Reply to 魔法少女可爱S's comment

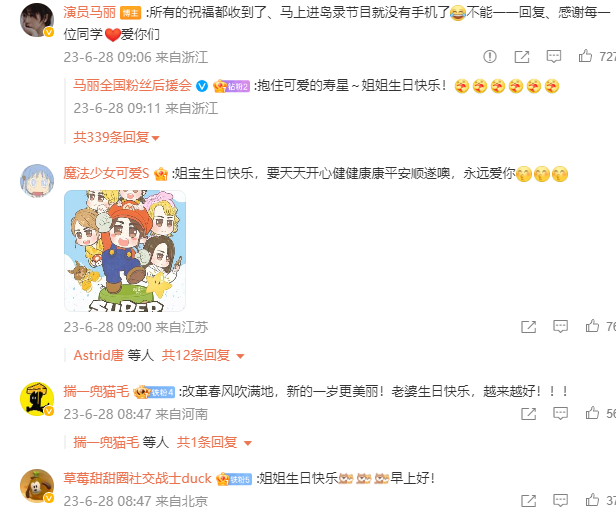[560, 327]
